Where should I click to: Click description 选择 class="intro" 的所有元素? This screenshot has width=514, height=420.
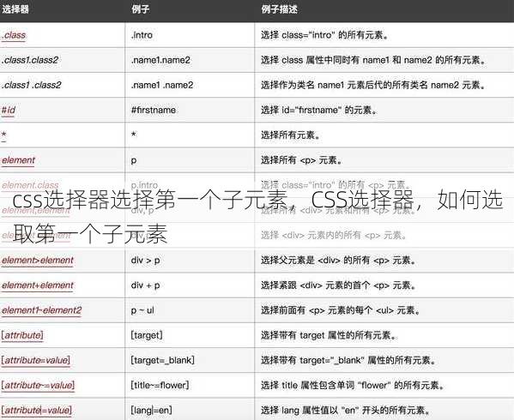pos(324,35)
